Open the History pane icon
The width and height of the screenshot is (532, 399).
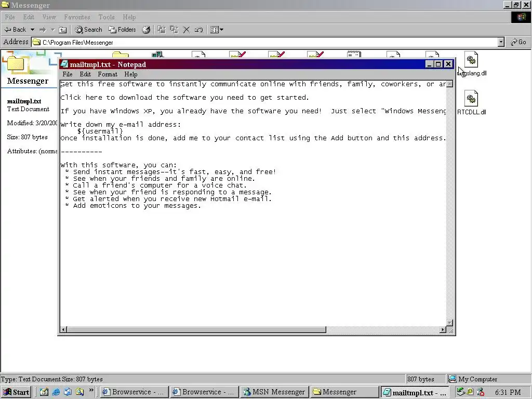click(146, 30)
